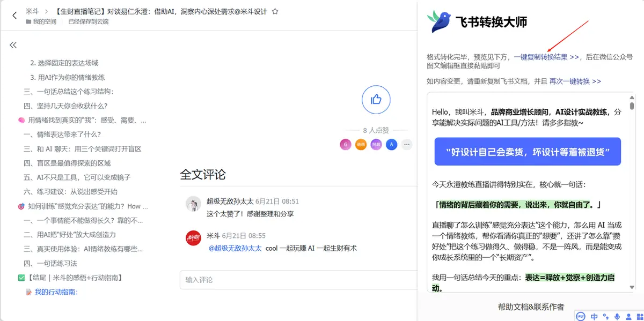Open section 用情绪找到真实的“我”

point(82,120)
